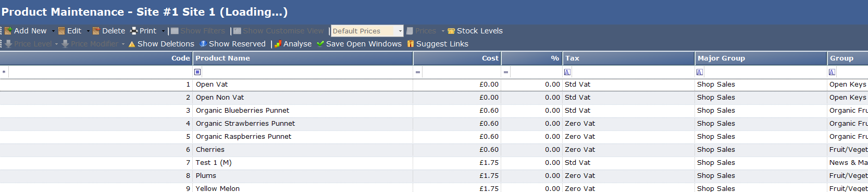Toggle Tax column filter operator icon

pos(567,72)
